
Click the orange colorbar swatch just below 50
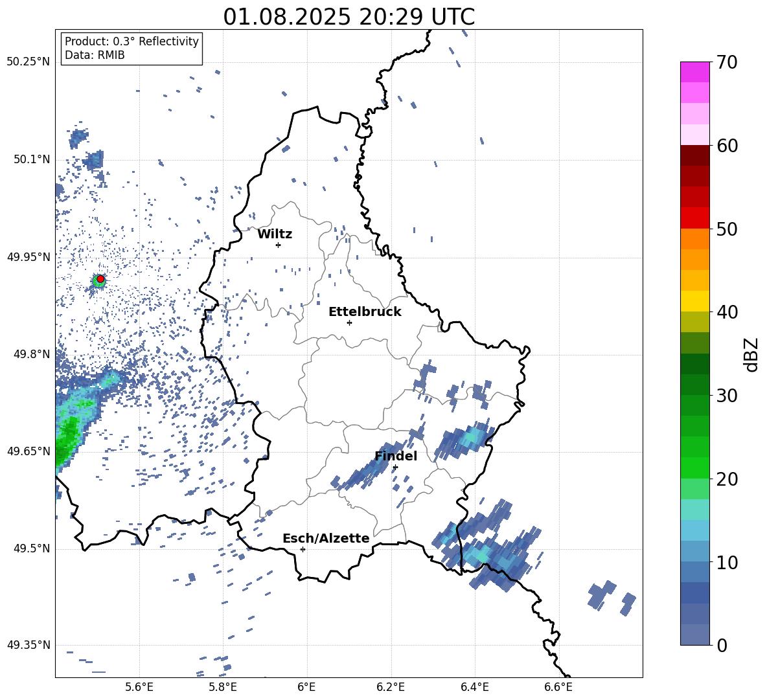pos(695,238)
